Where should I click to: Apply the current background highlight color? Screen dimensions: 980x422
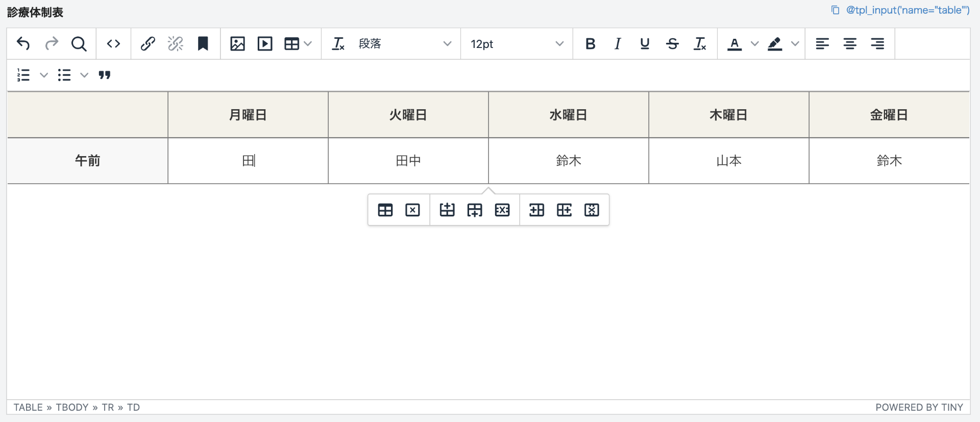click(x=775, y=44)
